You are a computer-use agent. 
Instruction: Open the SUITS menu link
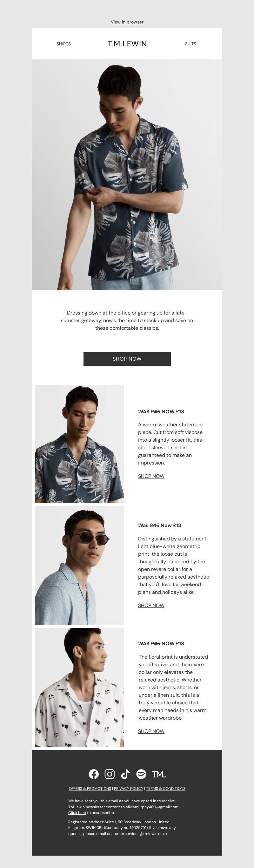[190, 44]
